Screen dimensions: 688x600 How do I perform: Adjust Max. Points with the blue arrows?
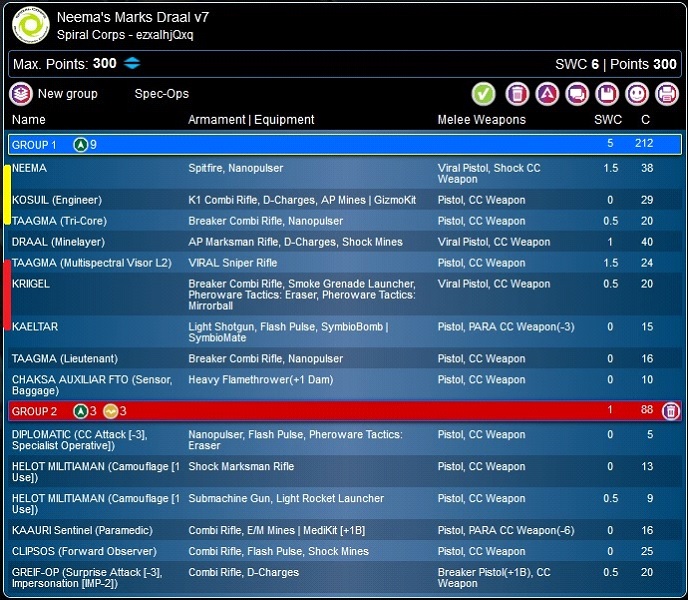132,64
